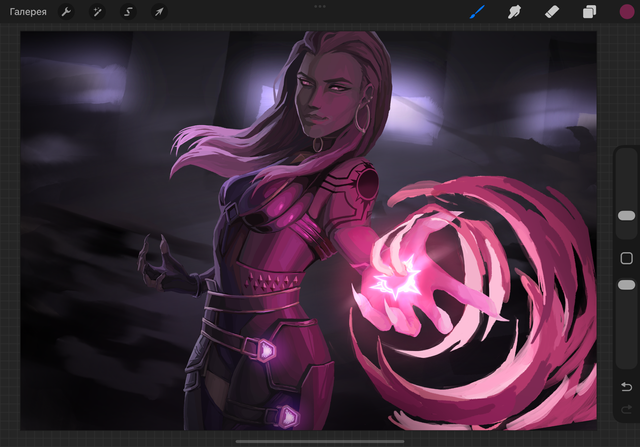Open the active color swatch picker
The image size is (640, 447).
click(x=626, y=12)
